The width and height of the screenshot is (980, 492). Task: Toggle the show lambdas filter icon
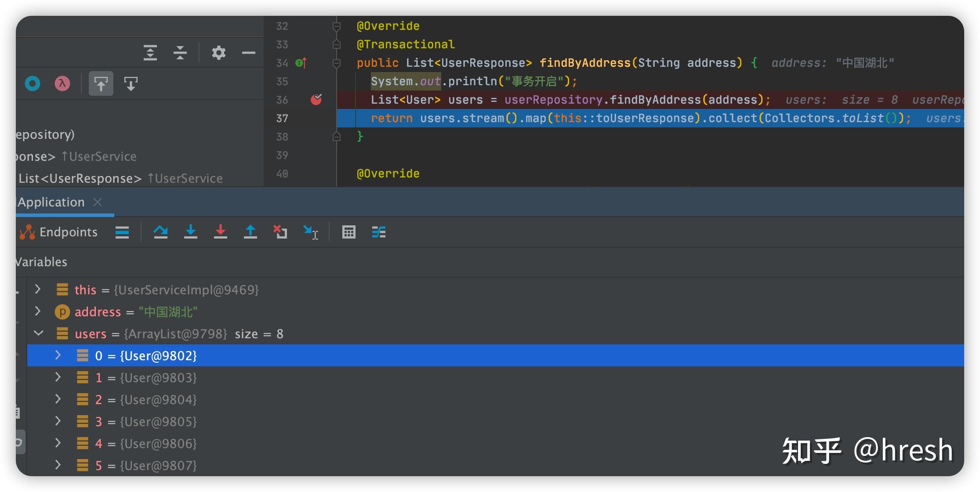62,83
